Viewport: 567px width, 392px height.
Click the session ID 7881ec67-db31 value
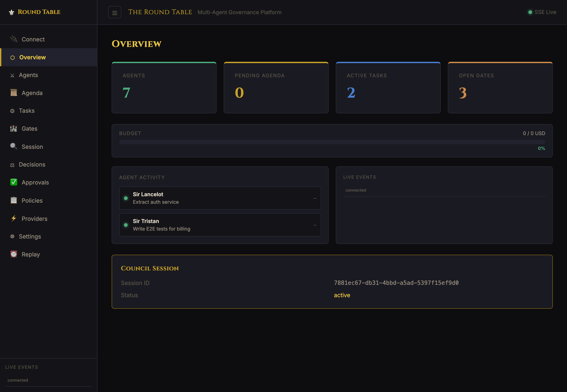tap(396, 283)
